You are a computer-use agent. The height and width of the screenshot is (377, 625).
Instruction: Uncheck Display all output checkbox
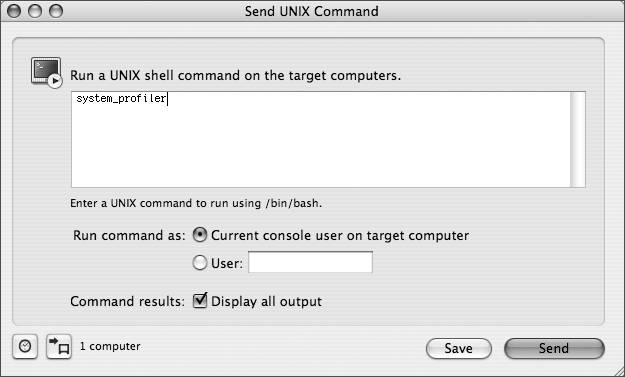(x=200, y=300)
